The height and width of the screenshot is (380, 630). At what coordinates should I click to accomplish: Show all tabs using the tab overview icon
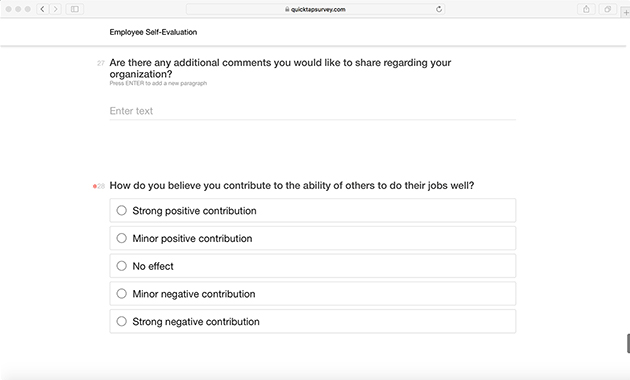pyautogui.click(x=608, y=9)
